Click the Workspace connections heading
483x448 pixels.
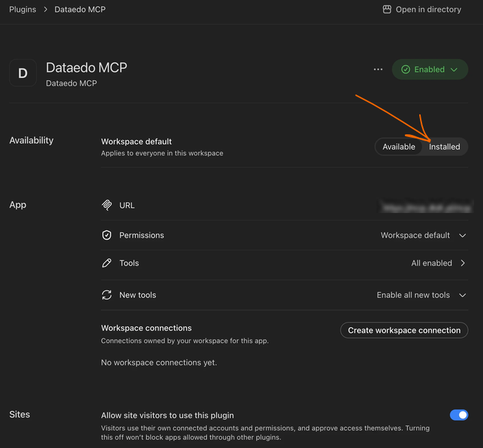click(x=147, y=328)
